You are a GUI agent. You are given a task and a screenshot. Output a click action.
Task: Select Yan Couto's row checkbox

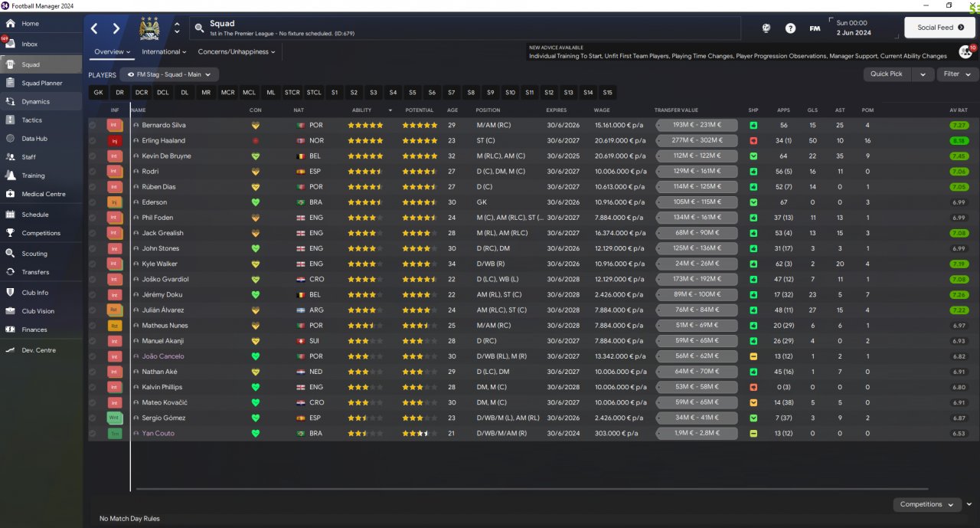pos(93,434)
